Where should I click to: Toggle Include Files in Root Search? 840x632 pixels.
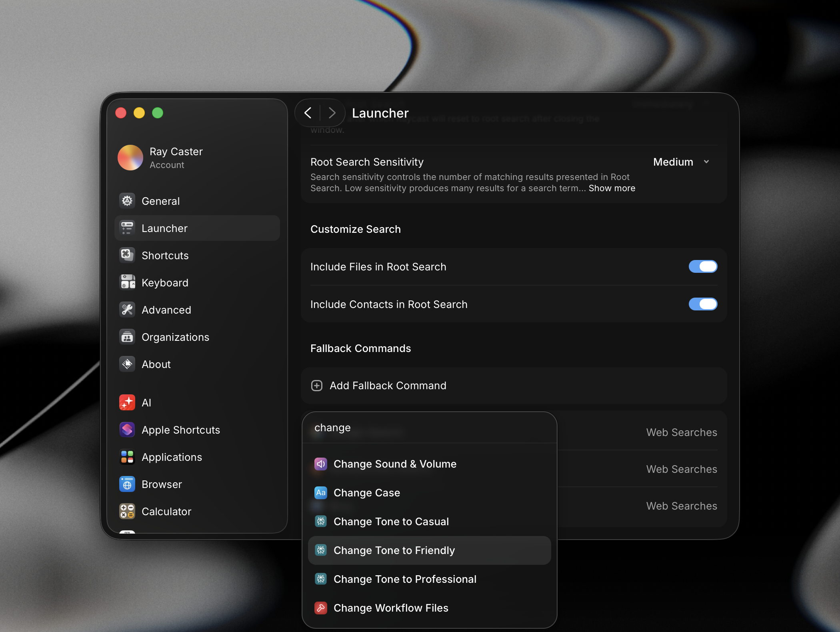click(703, 266)
